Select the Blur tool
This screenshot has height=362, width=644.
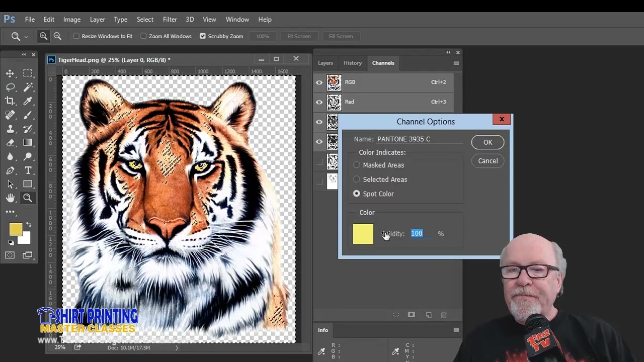10,156
